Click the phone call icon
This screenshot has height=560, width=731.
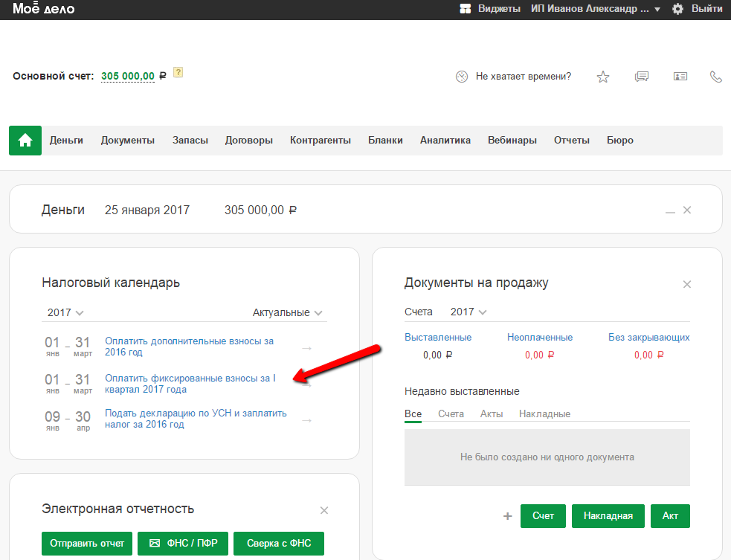point(715,77)
